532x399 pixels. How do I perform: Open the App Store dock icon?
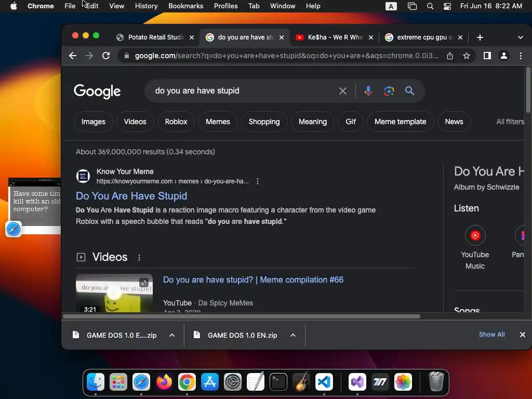(210, 382)
